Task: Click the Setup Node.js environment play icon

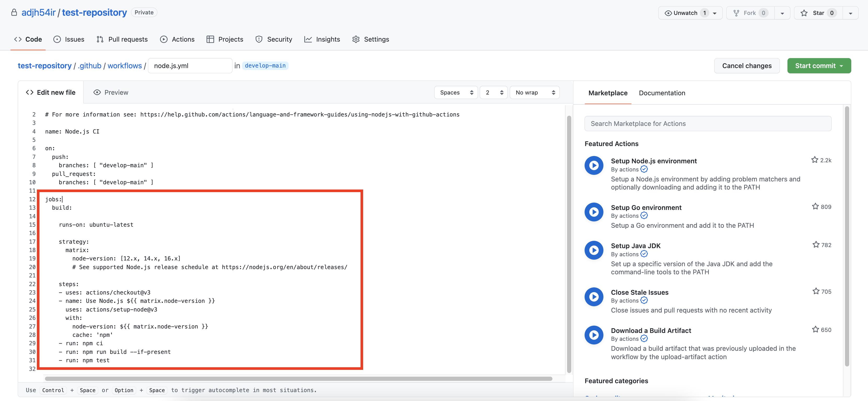Action: click(x=594, y=165)
